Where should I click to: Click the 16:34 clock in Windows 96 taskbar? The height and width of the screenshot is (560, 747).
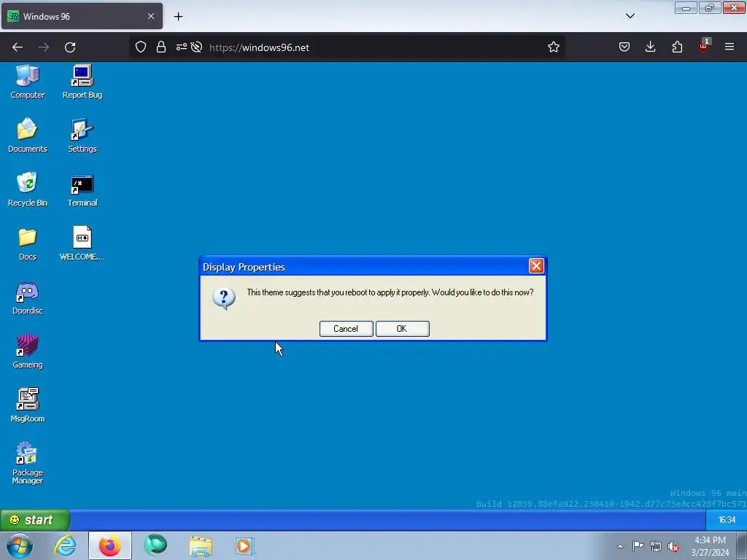(x=726, y=520)
